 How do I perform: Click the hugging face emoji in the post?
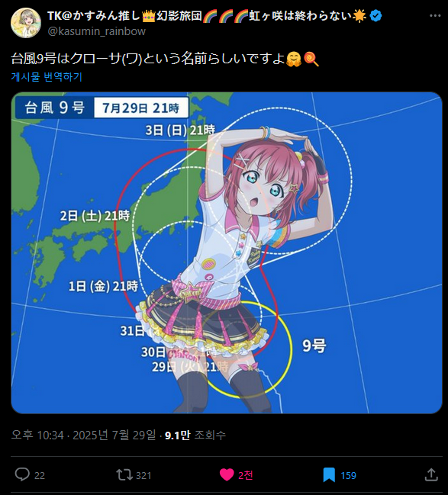294,59
